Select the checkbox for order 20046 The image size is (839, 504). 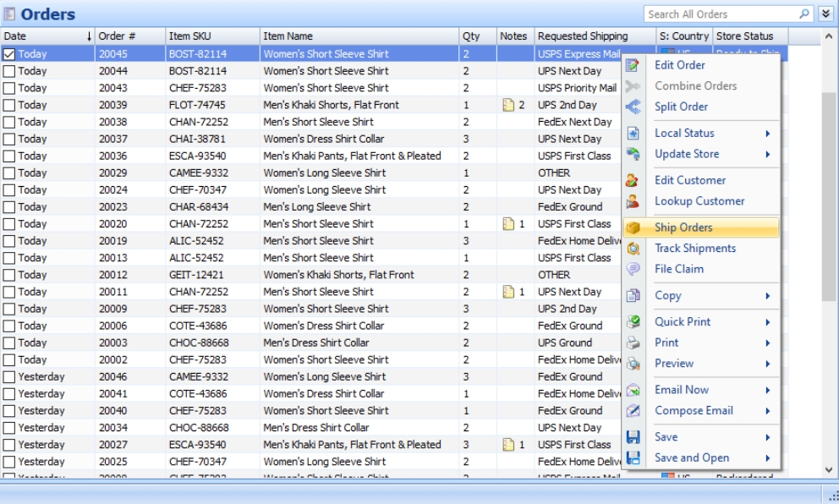(x=9, y=376)
